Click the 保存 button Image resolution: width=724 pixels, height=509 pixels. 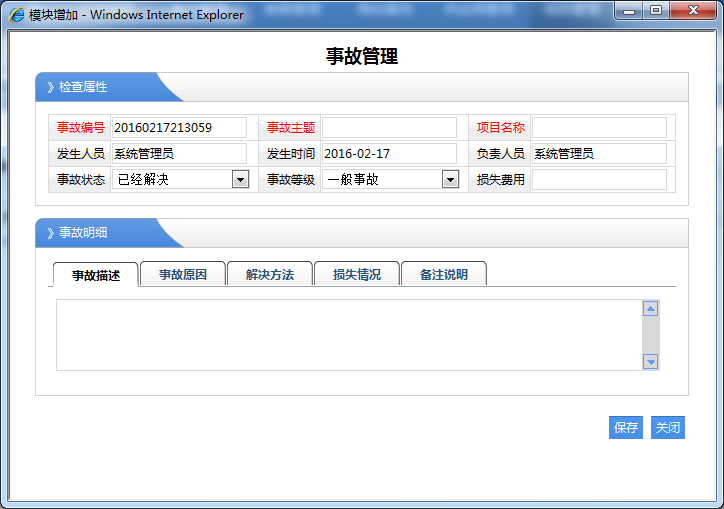(626, 427)
